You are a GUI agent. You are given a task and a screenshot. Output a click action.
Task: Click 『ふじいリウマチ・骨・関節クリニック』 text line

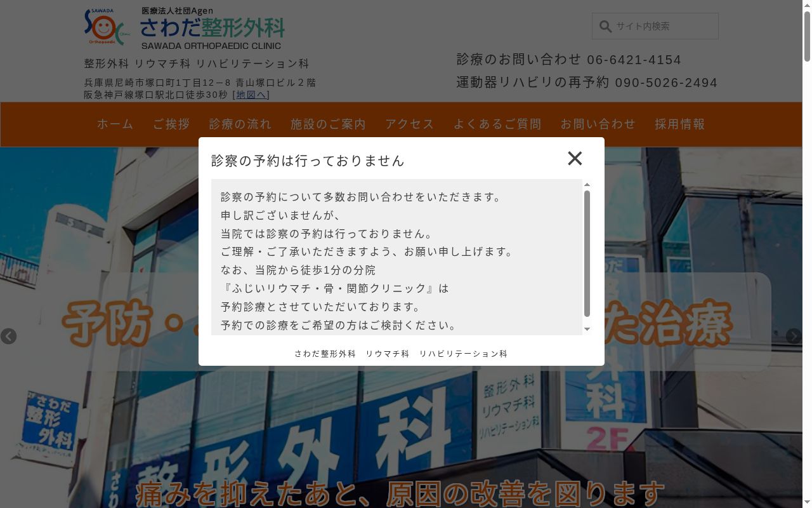(x=335, y=288)
